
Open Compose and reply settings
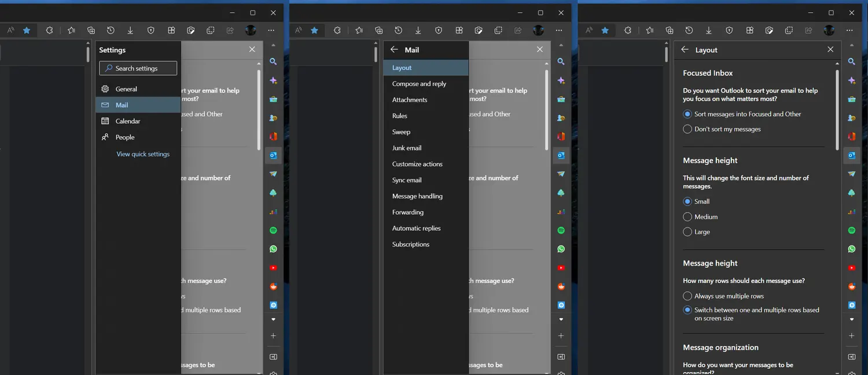426,84
